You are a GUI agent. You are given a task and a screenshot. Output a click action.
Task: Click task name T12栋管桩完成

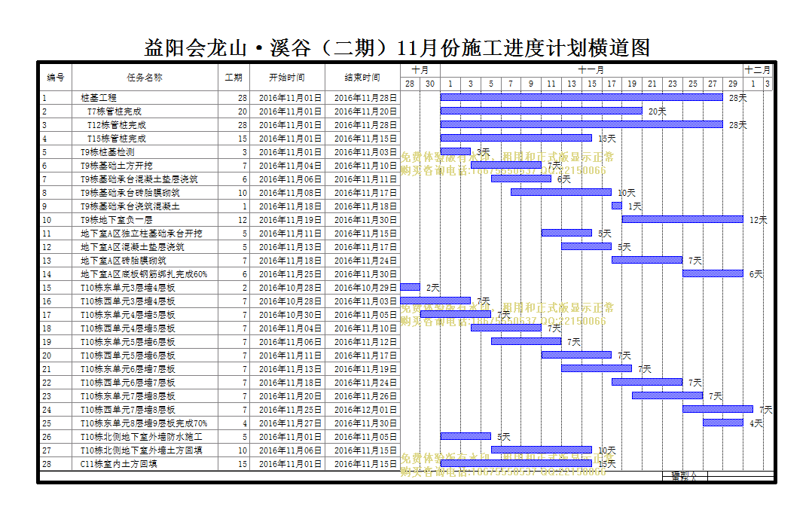coord(117,125)
